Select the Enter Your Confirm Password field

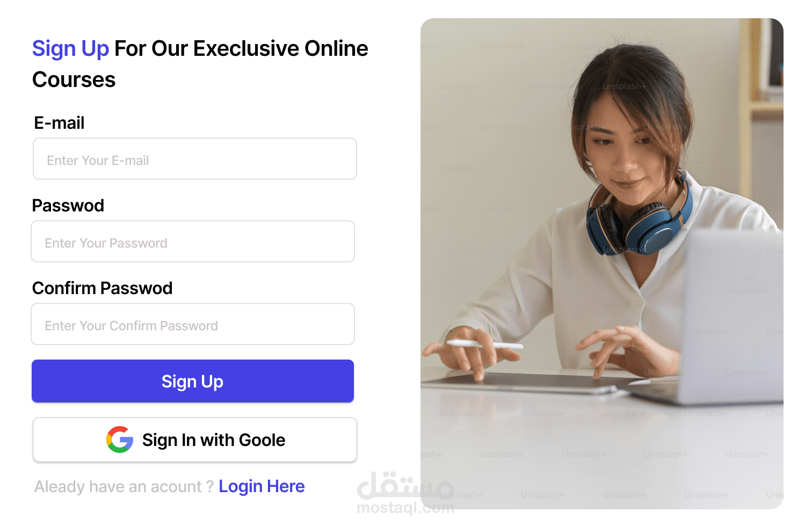tap(193, 324)
